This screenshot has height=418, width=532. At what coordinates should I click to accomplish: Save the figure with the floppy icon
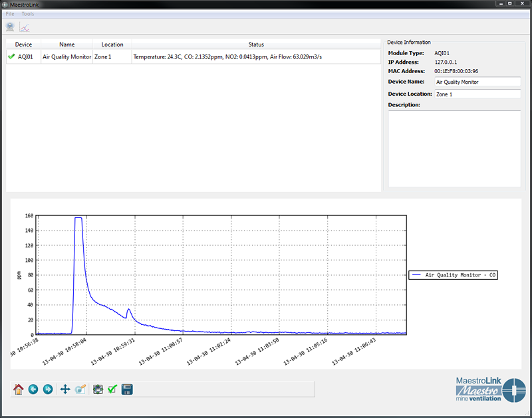[x=127, y=389]
